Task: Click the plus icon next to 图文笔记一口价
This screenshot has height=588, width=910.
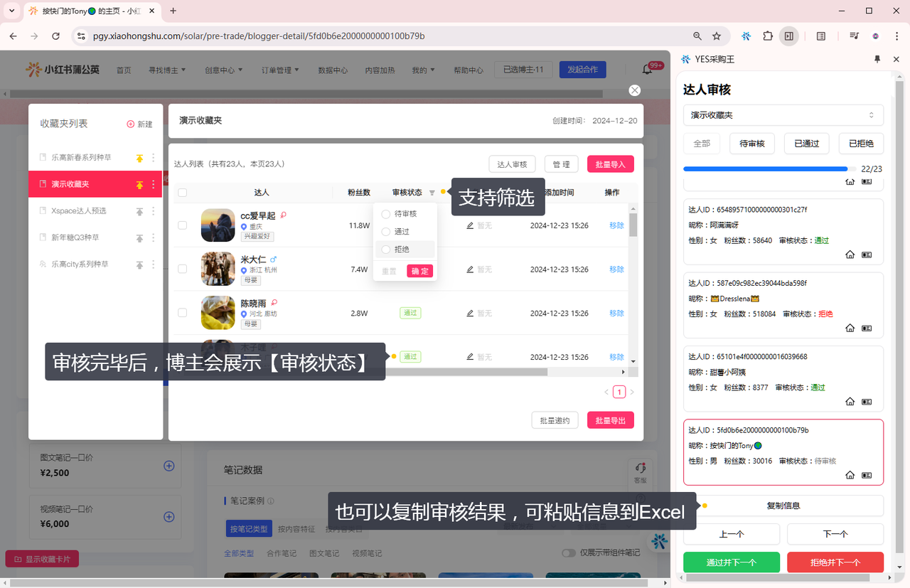Action: pyautogui.click(x=169, y=466)
